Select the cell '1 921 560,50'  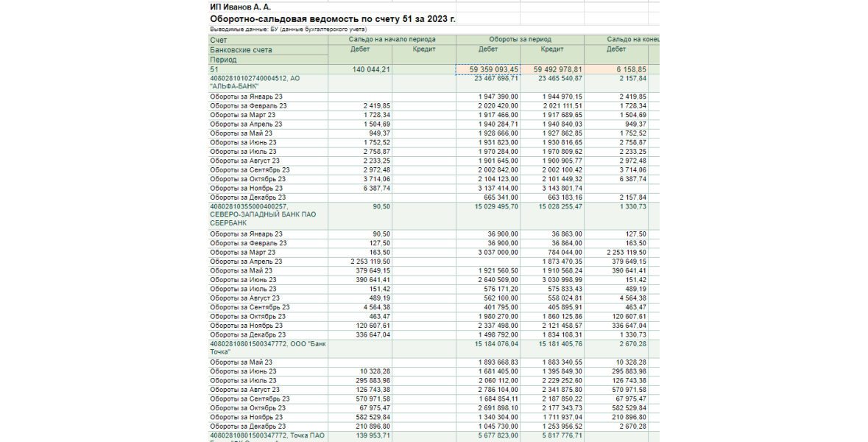coord(487,271)
